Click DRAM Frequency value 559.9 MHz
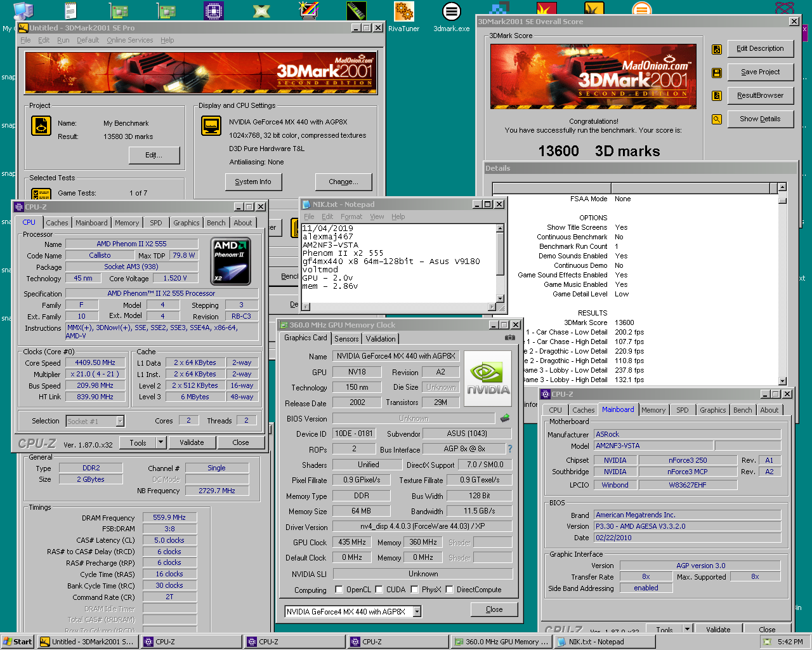Screen dimensions: 812x650 [169, 518]
